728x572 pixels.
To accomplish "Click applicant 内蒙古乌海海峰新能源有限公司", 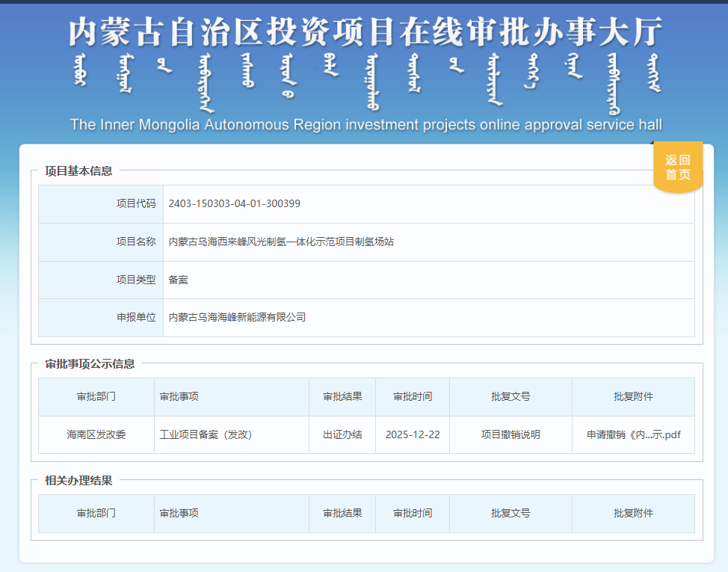I will [x=237, y=317].
